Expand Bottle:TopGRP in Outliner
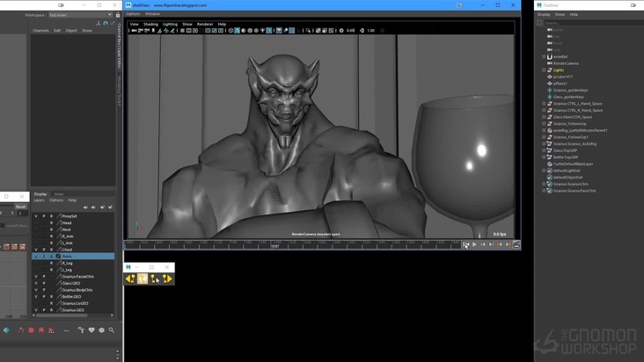 (544, 157)
